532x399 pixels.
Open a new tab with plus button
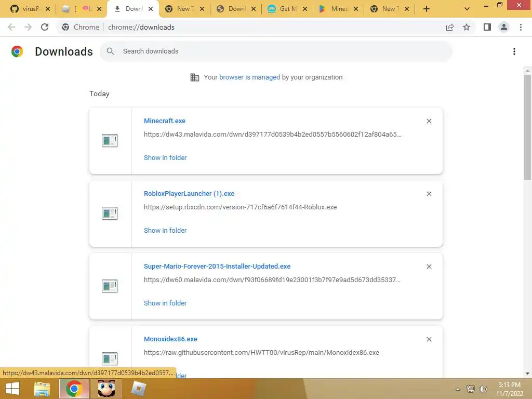(427, 9)
